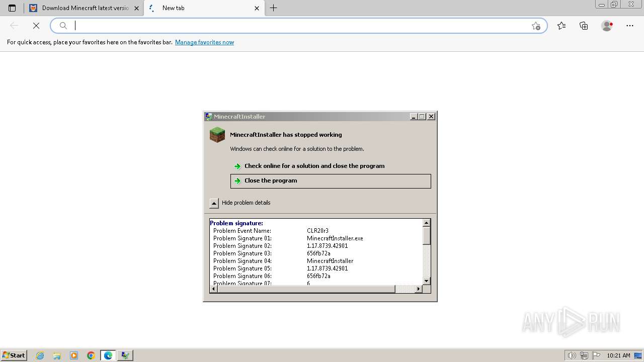The width and height of the screenshot is (644, 362).
Task: Collapse Hide problem details arrow
Action: [x=214, y=203]
